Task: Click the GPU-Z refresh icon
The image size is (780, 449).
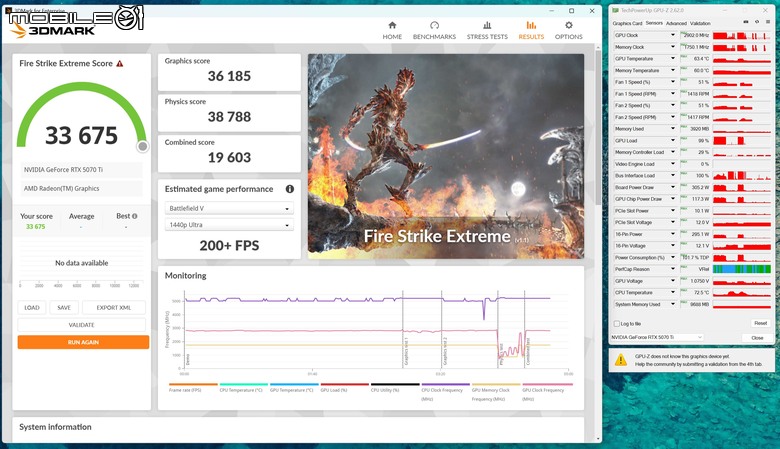Action: (757, 22)
